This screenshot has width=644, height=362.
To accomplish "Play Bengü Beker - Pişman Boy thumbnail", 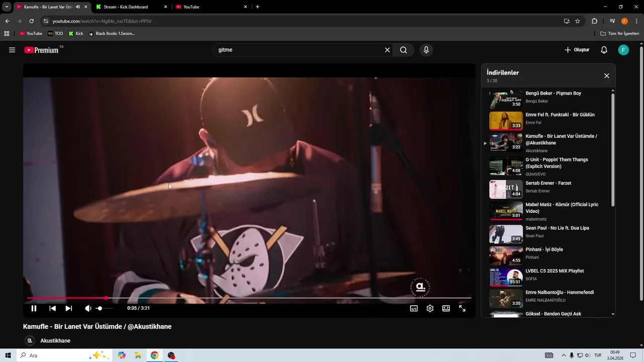I will point(506,100).
